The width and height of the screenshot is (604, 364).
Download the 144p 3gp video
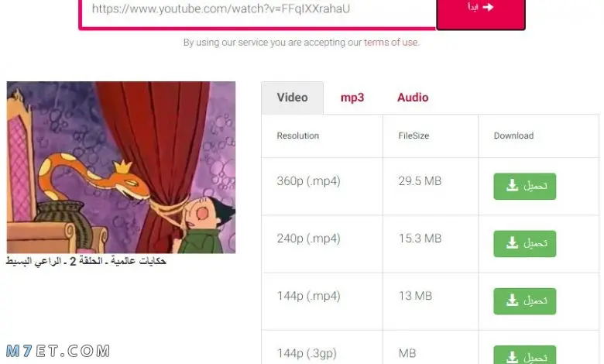[x=525, y=355]
